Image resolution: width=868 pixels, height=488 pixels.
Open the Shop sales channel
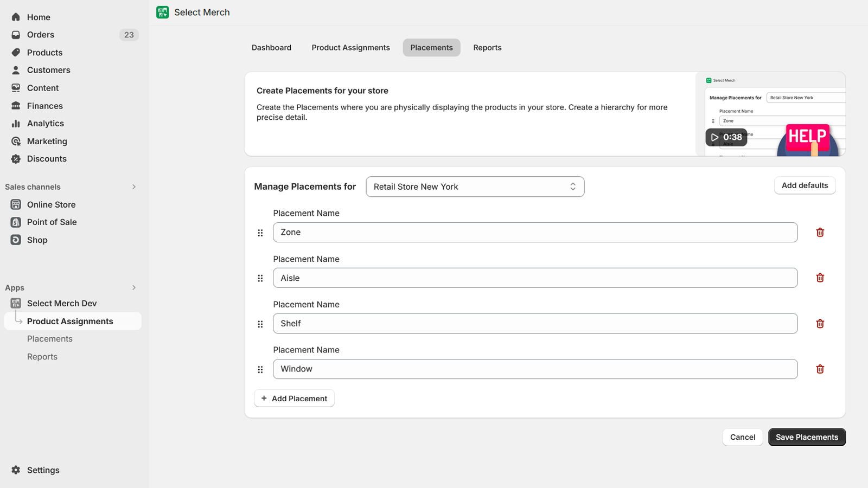coord(36,240)
